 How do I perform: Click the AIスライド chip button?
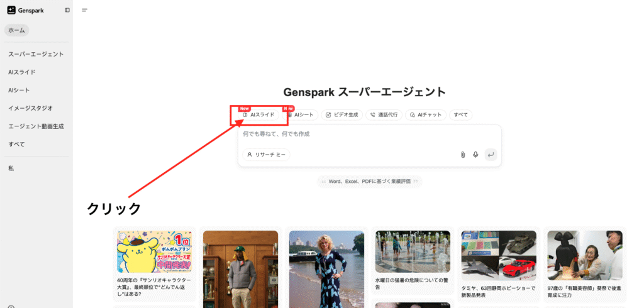coord(258,115)
